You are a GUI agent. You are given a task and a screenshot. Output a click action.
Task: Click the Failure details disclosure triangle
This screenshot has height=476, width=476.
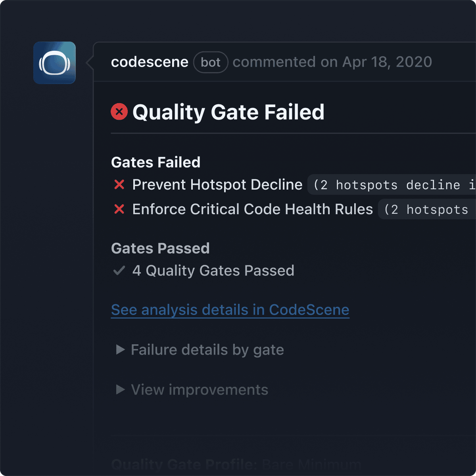point(120,350)
